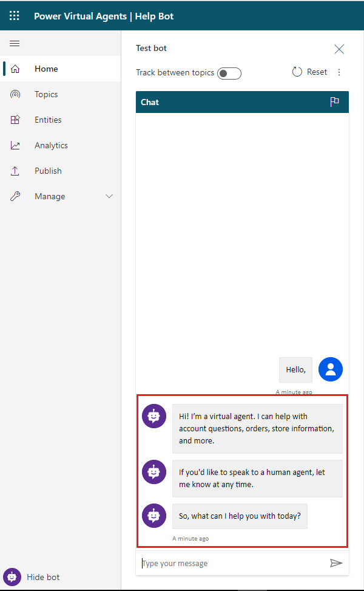Click the flag icon in Chat header

tap(334, 102)
